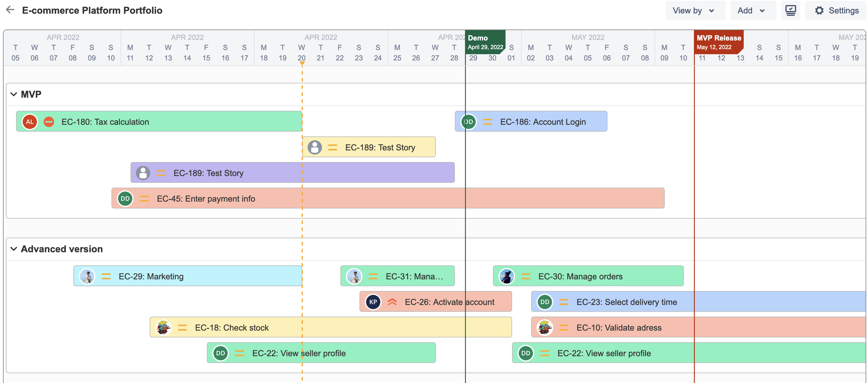Click the KP avatar on Activate account
Screen dimensions: 868x383
pos(373,302)
